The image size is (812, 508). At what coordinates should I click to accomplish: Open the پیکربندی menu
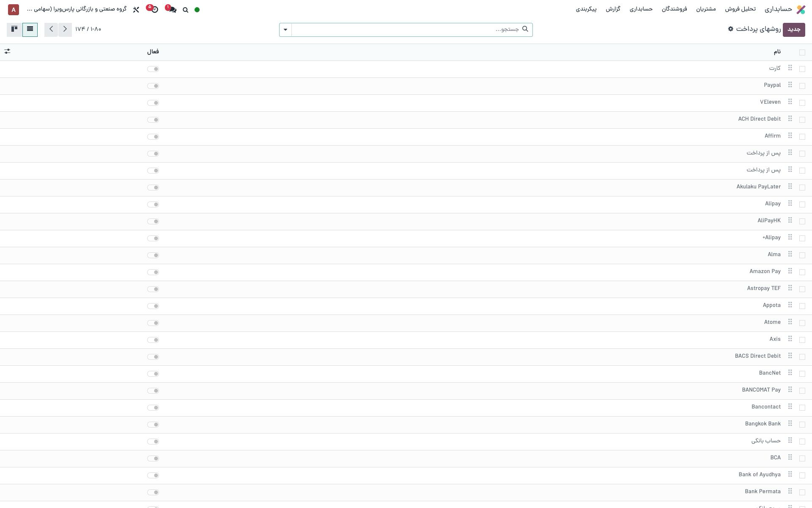point(586,9)
